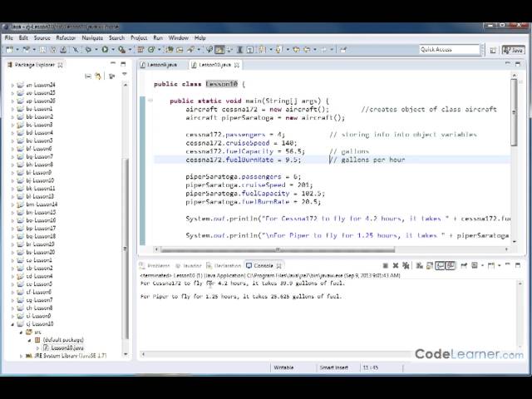Open the New Java Class dropdown arrow
This screenshot has width=532, height=399.
(159, 50)
